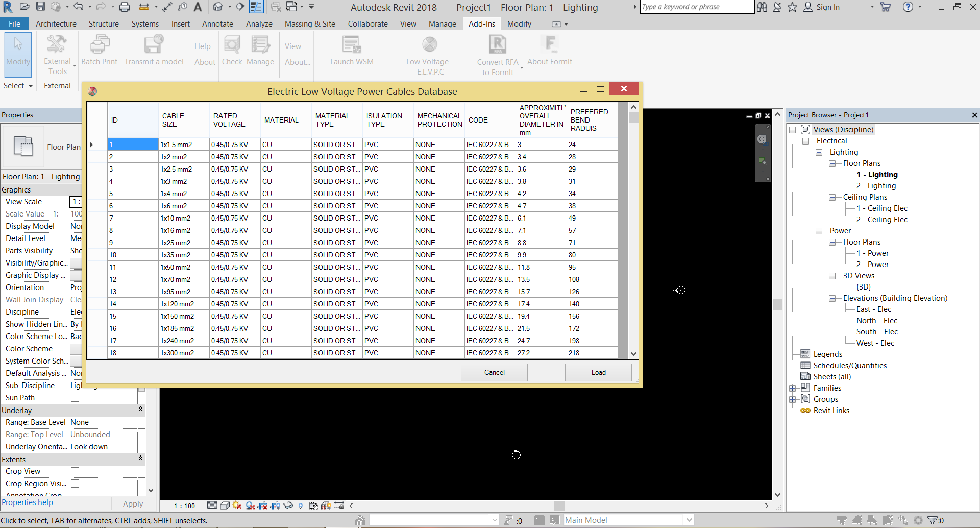The image size is (980, 528).
Task: Click Cancel in the Cables Database dialog
Action: [494, 372]
